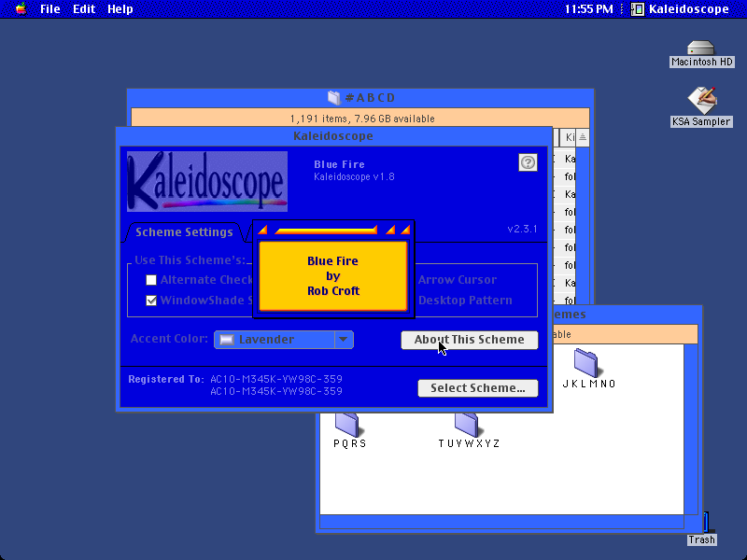
Task: Enable the Alternate Check checkbox
Action: pyautogui.click(x=151, y=280)
